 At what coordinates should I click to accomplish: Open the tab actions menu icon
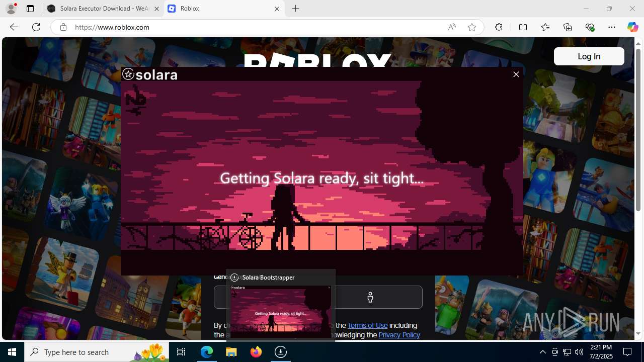[30, 9]
